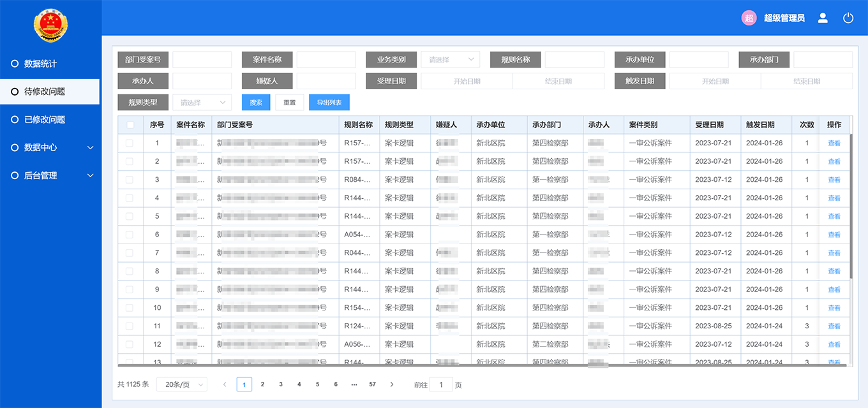Viewport: 868px width, 408px height.
Task: Click the 超级管理员 avatar badge
Action: coord(748,18)
